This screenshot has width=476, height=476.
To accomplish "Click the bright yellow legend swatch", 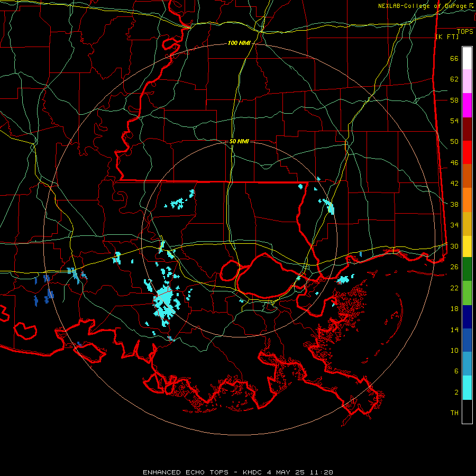I will (x=467, y=246).
